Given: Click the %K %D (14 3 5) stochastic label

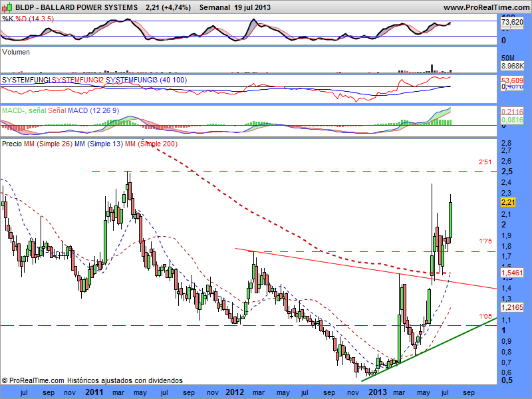Looking at the screenshot, I should [28, 19].
